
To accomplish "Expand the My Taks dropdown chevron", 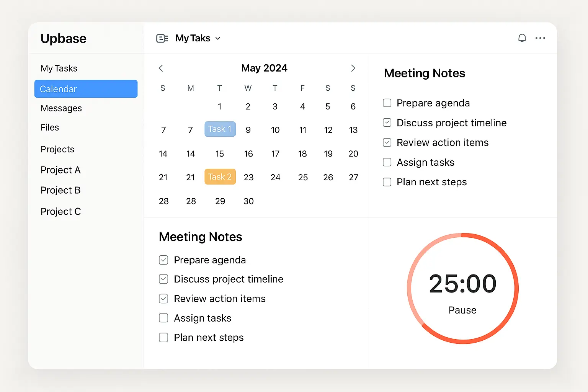I will pos(218,38).
